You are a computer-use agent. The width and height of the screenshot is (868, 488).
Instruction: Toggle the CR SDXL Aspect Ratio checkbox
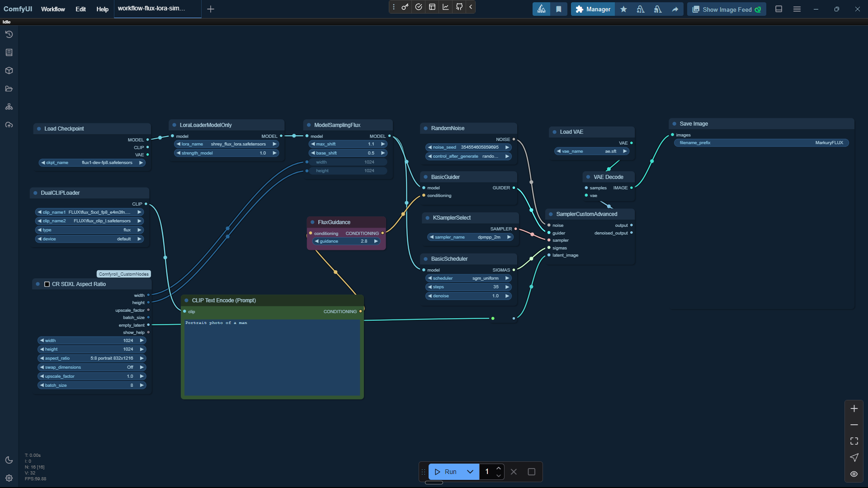click(x=47, y=284)
